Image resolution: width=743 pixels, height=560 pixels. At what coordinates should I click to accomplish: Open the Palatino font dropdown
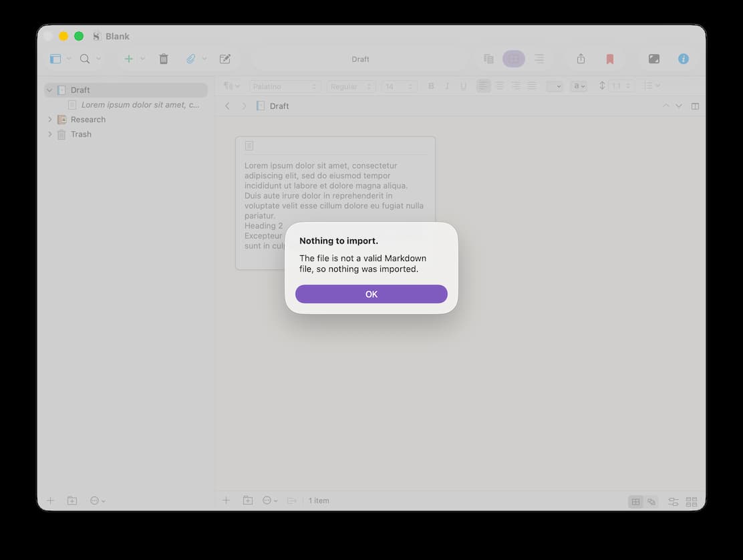click(x=285, y=86)
